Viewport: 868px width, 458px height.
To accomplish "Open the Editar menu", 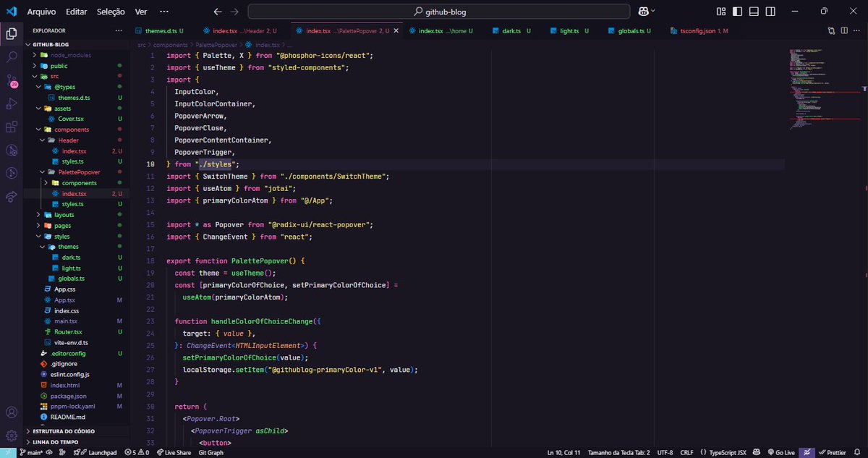I will (76, 12).
